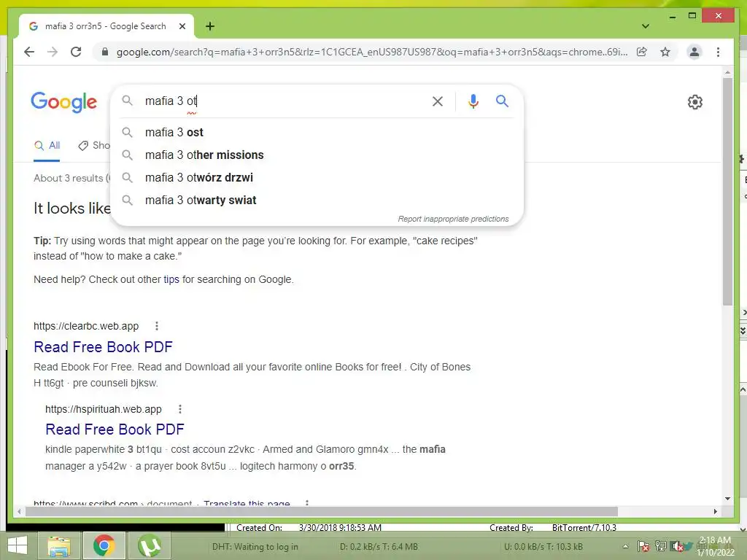Open a new tab with the plus button

pyautogui.click(x=209, y=26)
